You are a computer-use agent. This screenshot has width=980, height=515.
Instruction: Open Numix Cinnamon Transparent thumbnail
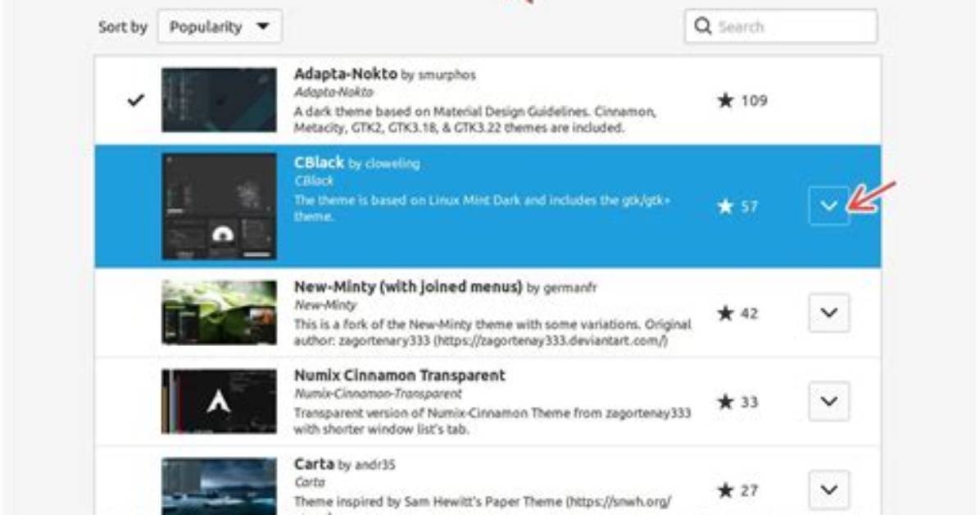click(x=219, y=401)
